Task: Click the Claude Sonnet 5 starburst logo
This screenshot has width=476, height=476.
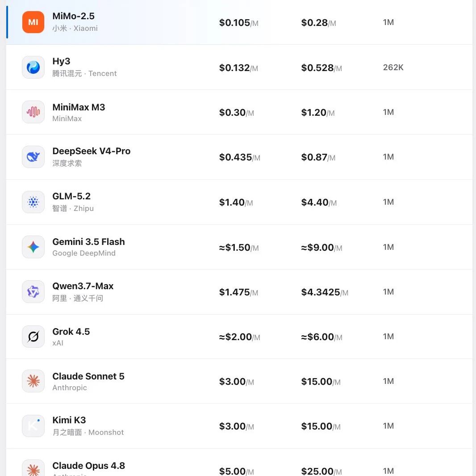Action: click(x=33, y=381)
